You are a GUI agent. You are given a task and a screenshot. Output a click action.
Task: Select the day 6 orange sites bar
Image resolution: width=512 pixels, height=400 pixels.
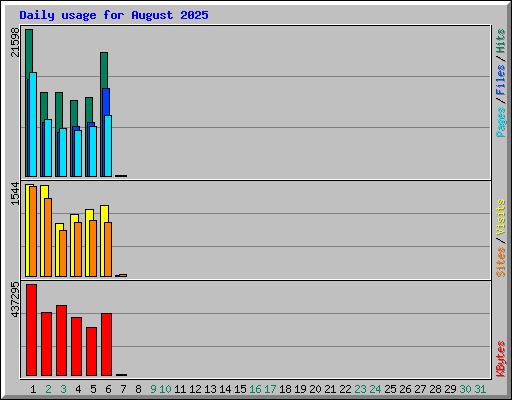point(108,249)
